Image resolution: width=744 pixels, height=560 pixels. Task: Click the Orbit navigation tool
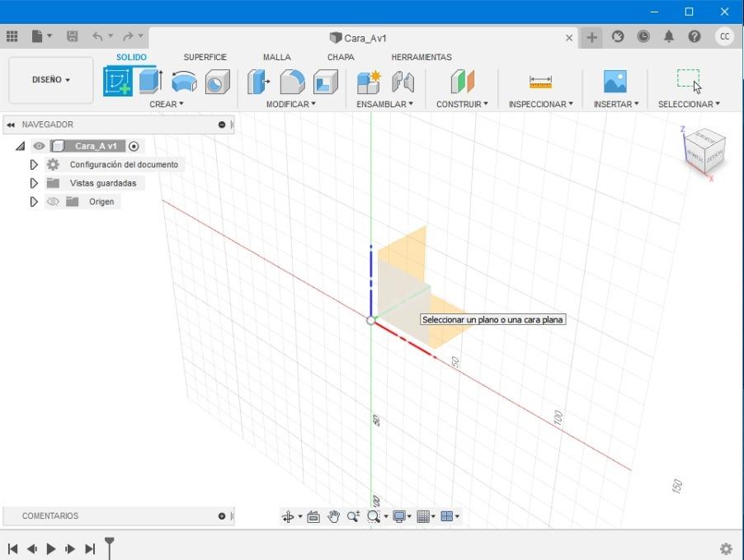(288, 516)
